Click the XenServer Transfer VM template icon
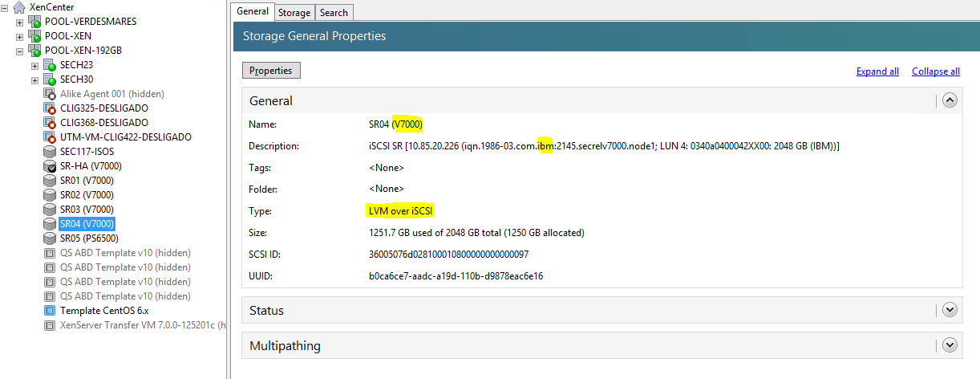The height and width of the screenshot is (379, 980). point(50,325)
